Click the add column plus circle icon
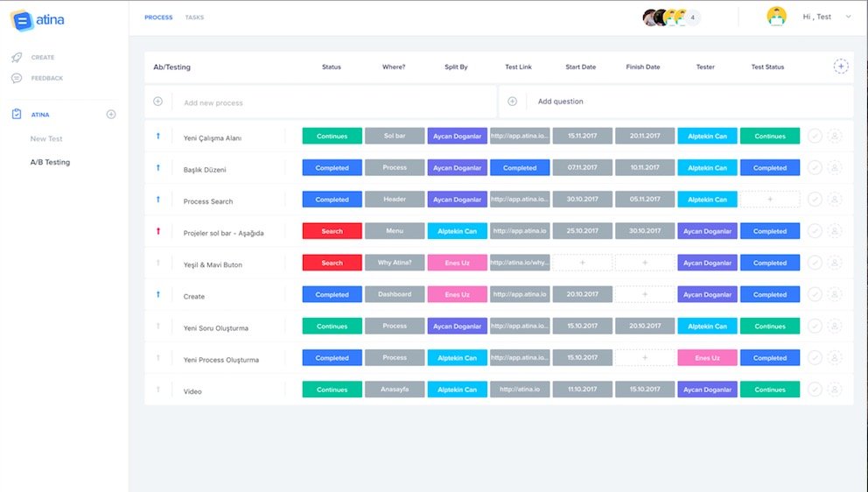This screenshot has height=492, width=868. click(840, 67)
